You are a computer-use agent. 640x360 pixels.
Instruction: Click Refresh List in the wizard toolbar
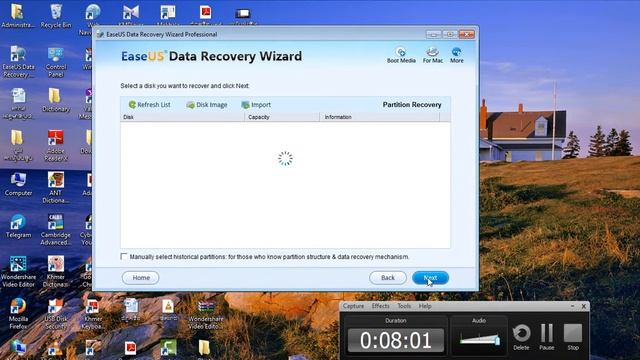tap(149, 105)
